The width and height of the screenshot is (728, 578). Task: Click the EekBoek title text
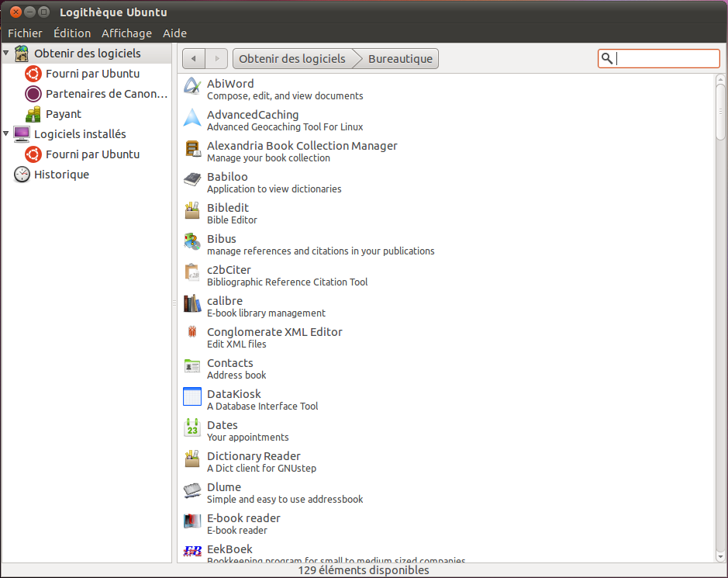229,549
